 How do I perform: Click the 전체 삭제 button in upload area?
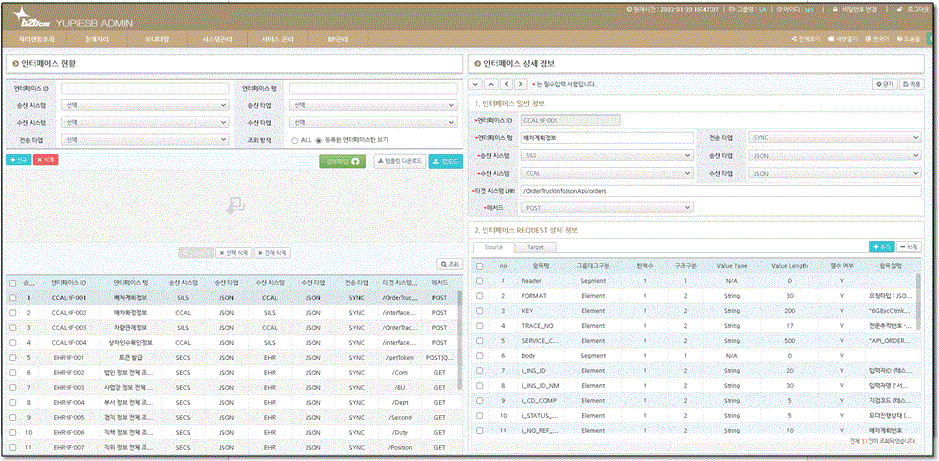272,253
